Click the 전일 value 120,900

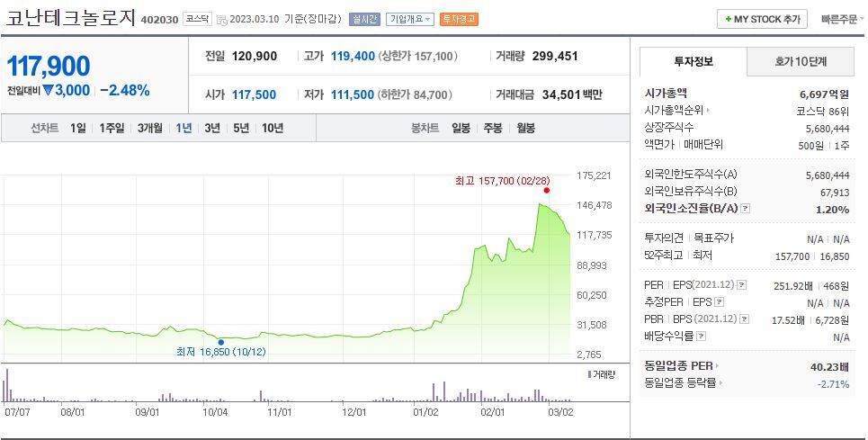[254, 56]
